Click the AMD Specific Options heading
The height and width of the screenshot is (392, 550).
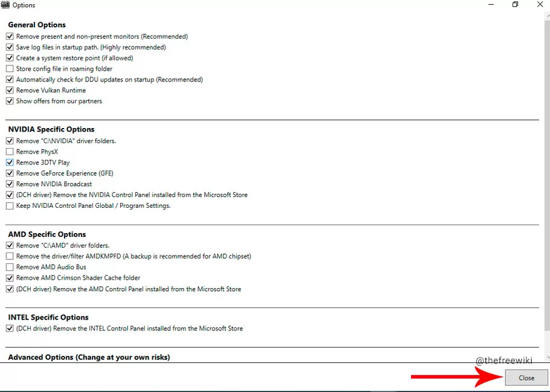click(47, 234)
